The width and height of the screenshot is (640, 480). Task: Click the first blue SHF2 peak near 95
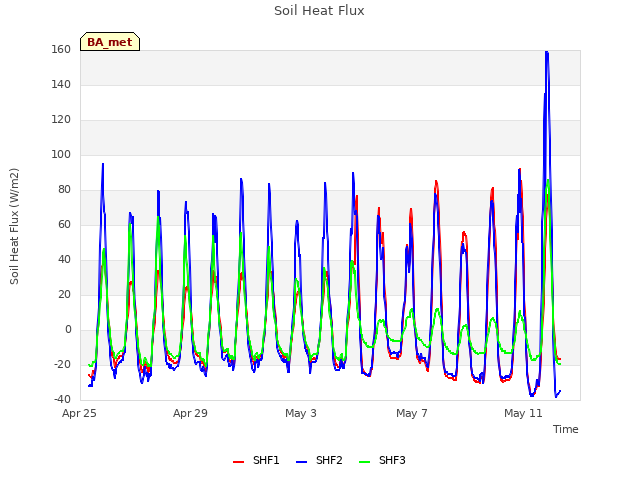tap(103, 164)
